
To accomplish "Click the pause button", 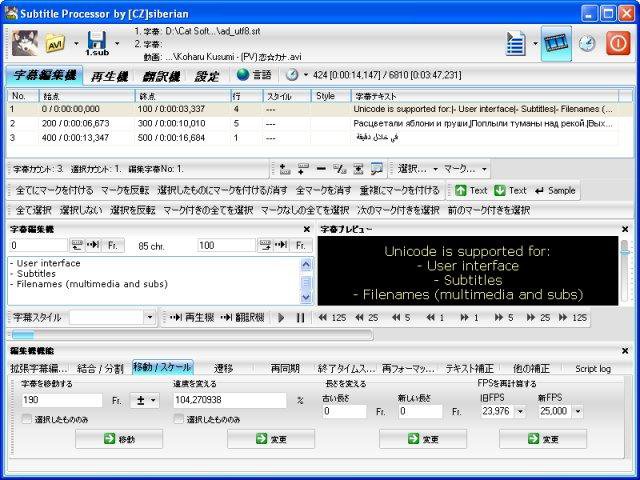I will (x=300, y=318).
